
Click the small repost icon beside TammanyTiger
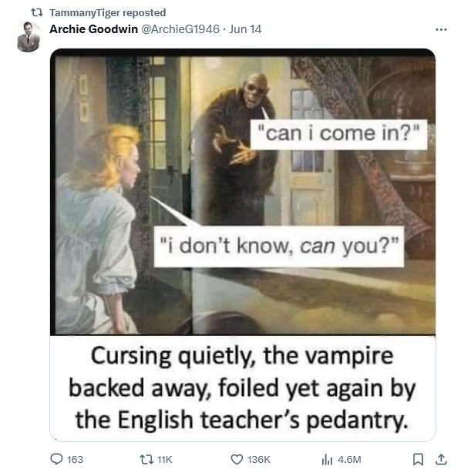point(37,13)
